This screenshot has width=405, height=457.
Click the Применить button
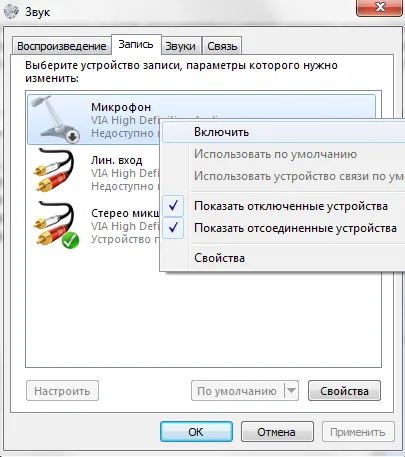click(358, 432)
